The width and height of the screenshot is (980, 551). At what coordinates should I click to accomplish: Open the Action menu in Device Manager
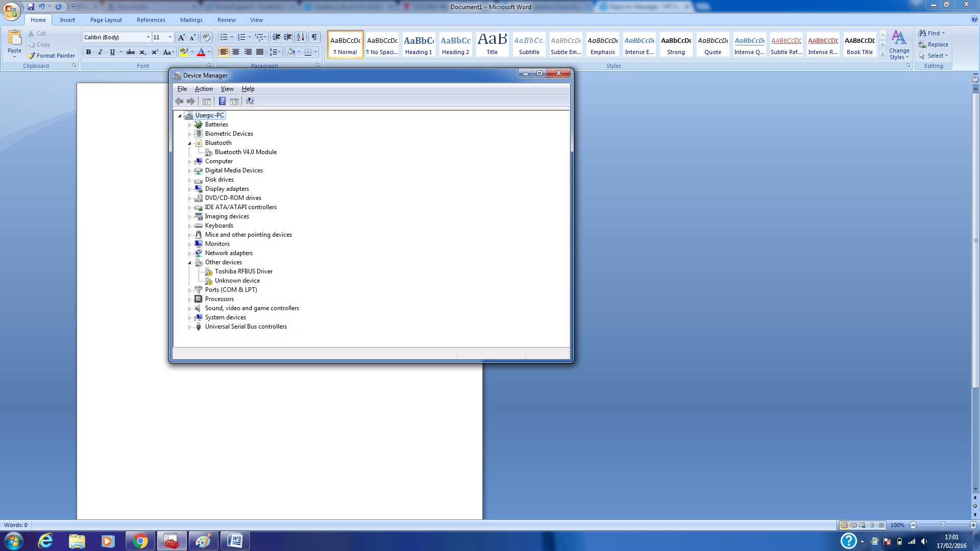tap(204, 89)
